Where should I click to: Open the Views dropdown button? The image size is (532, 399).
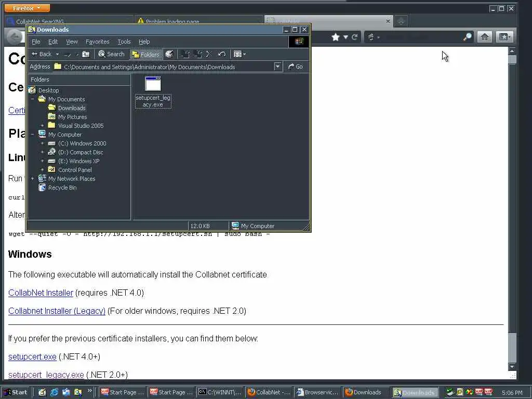[240, 54]
